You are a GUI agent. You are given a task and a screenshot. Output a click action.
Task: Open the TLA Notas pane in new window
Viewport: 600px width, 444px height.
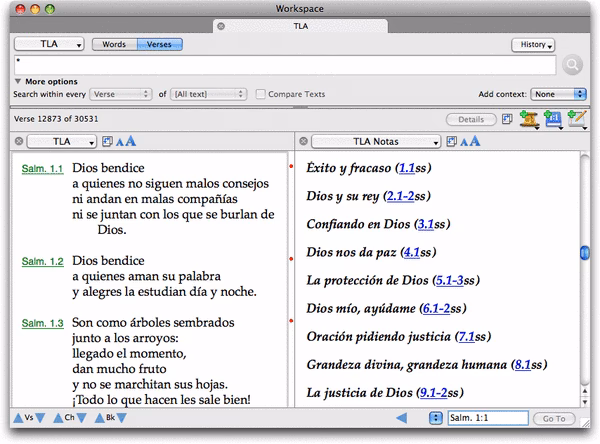click(x=452, y=142)
